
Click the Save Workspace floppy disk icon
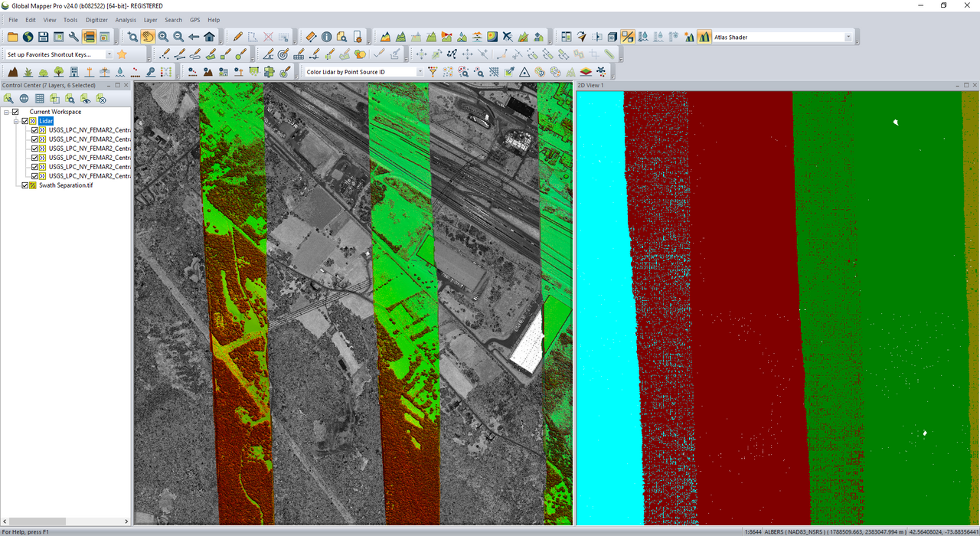coord(43,37)
